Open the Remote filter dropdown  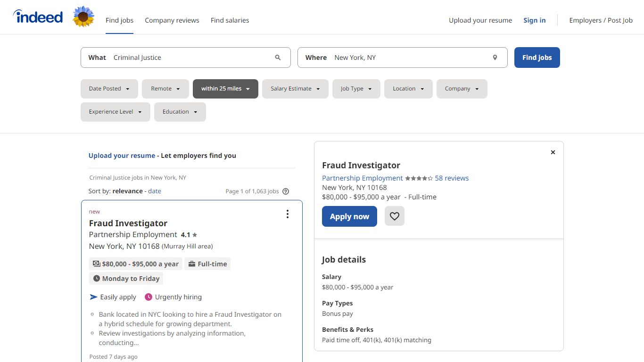point(165,89)
